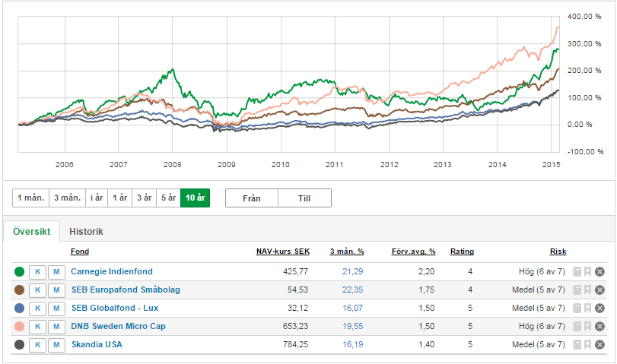Sort funds by Rating column
Image resolution: width=617 pixels, height=364 pixels.
[x=462, y=252]
